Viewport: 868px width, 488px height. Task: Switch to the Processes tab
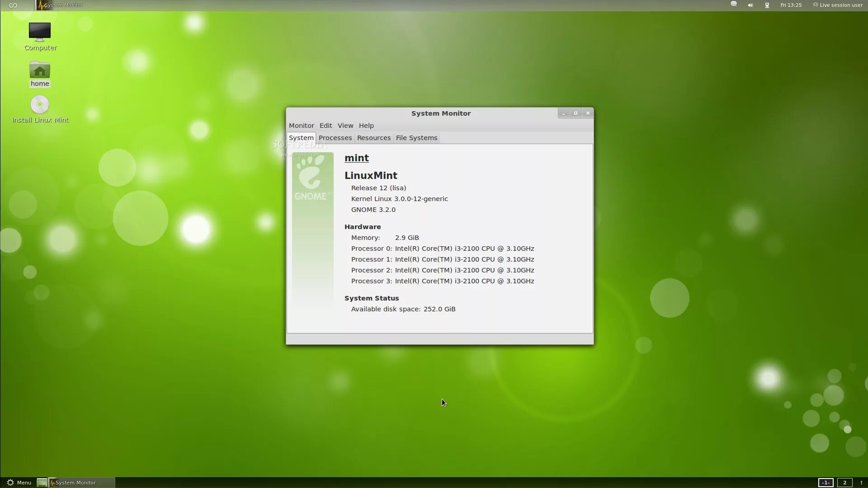335,138
